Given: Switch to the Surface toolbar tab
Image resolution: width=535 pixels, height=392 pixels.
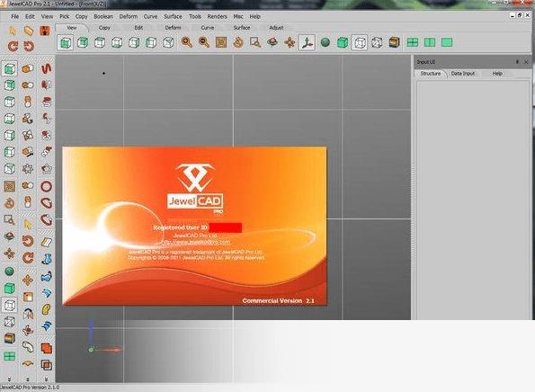Looking at the screenshot, I should coord(242,28).
